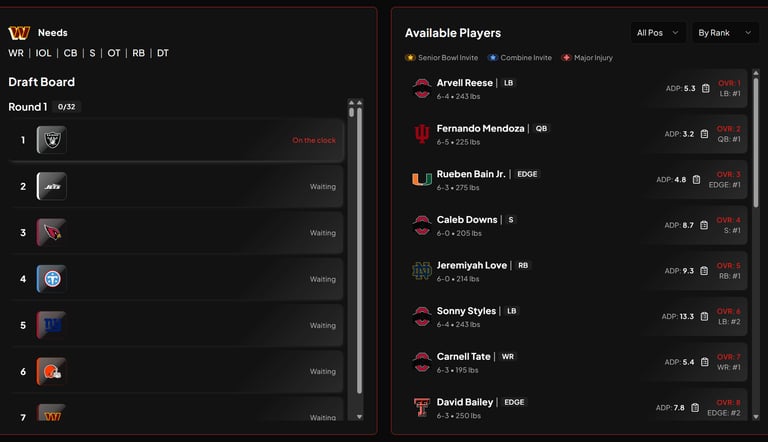Screen dimensions: 768x442
Task: Click Fernando Mendoza's clipboard notes icon
Action: click(x=704, y=134)
